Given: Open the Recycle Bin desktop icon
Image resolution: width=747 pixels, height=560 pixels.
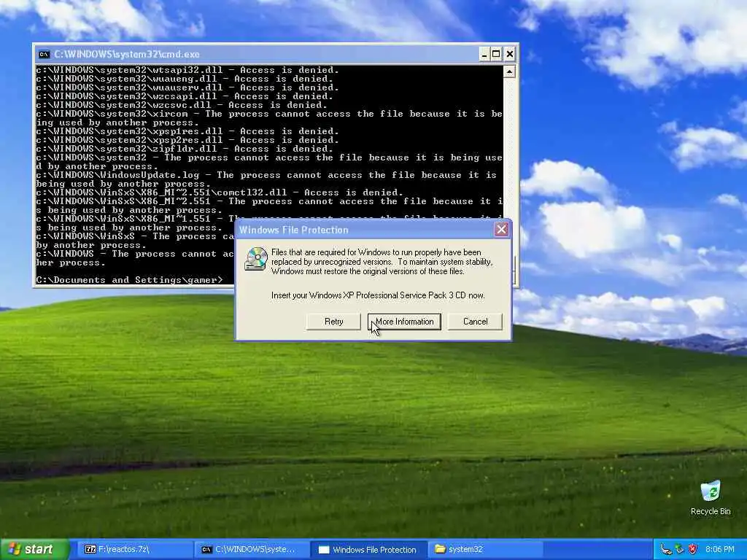Looking at the screenshot, I should click(x=711, y=498).
